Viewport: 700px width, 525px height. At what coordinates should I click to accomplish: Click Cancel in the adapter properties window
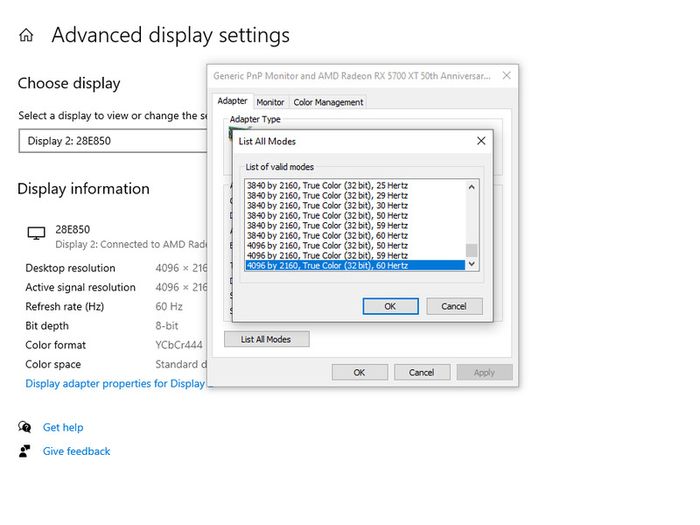click(421, 372)
